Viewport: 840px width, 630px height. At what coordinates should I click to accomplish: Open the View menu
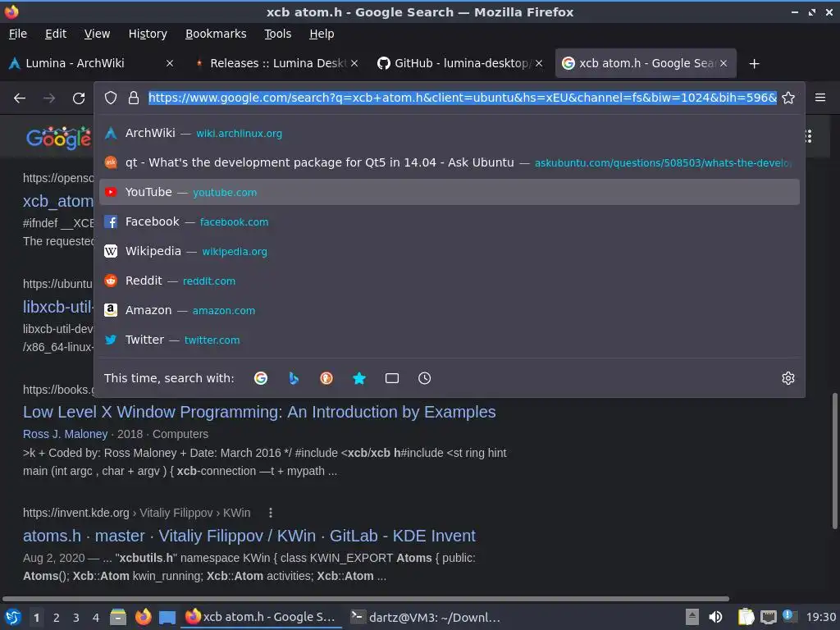tap(97, 34)
